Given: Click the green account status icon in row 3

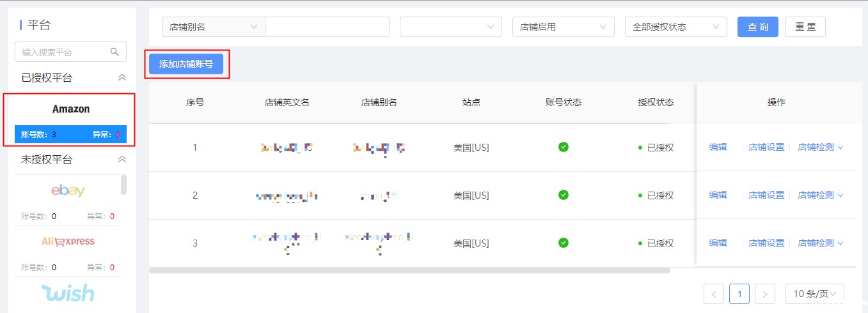Looking at the screenshot, I should (564, 243).
